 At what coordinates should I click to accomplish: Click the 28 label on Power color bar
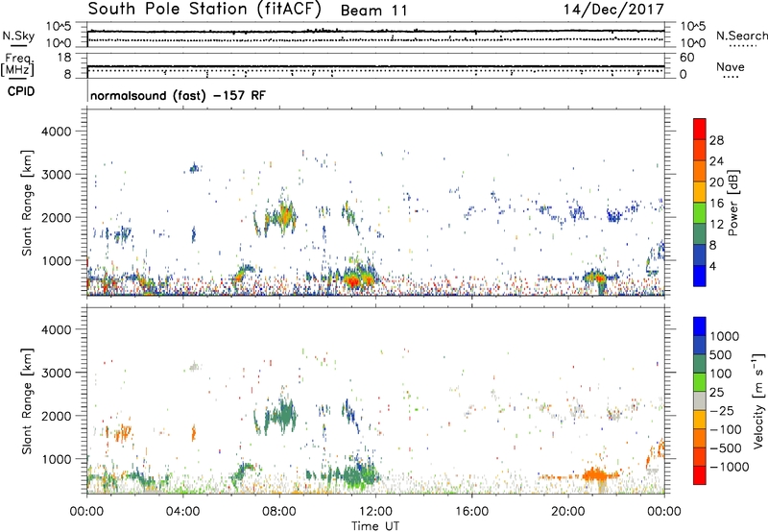(716, 140)
